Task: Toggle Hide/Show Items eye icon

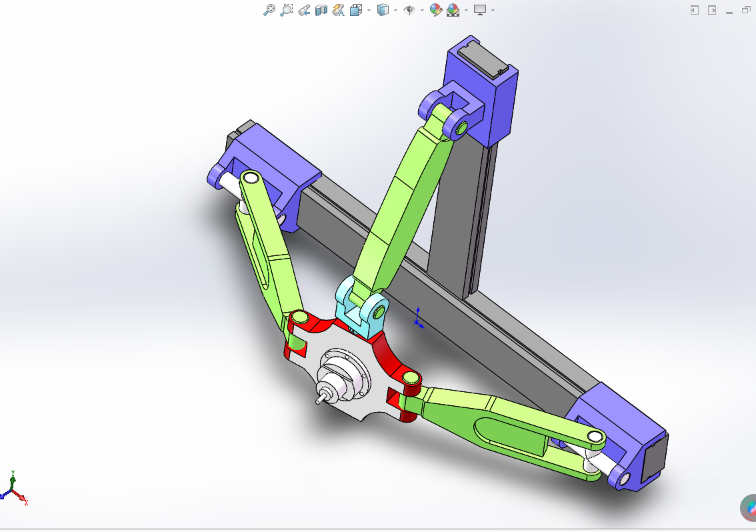Action: (409, 10)
